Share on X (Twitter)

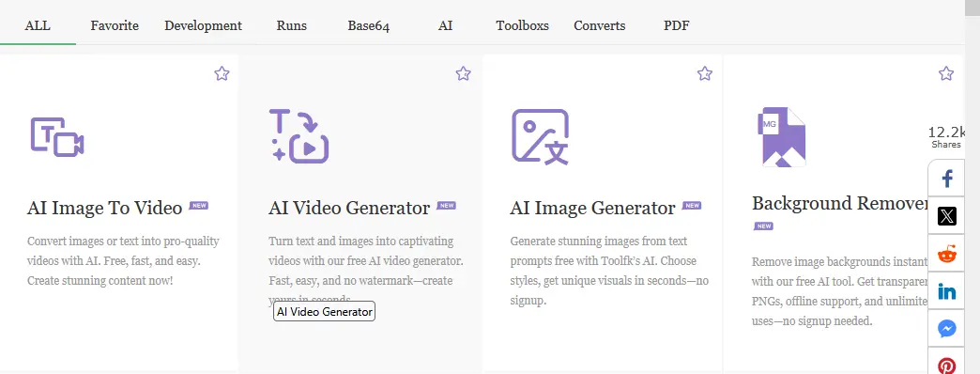point(947,216)
